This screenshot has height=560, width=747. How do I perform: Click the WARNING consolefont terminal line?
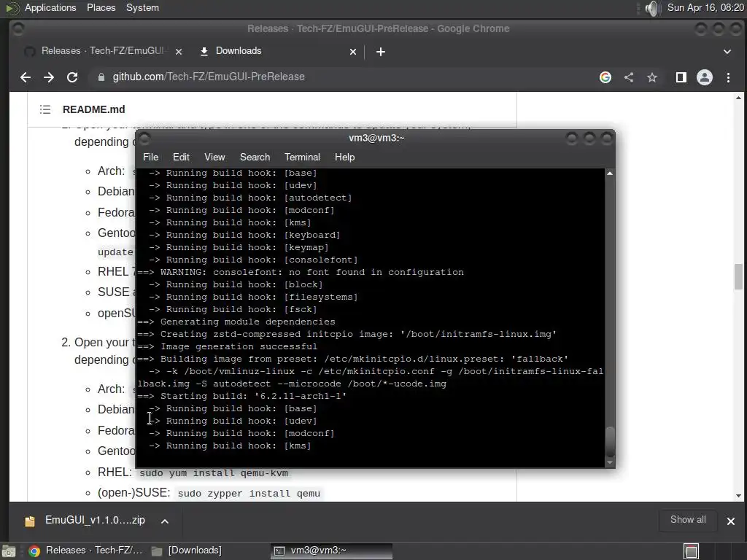tap(300, 273)
